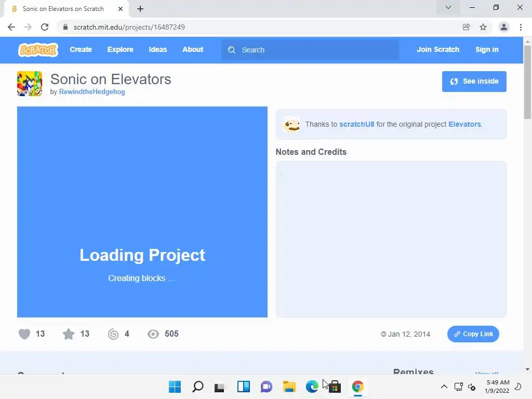Click the Copy Link button
The image size is (532, 399).
473,334
